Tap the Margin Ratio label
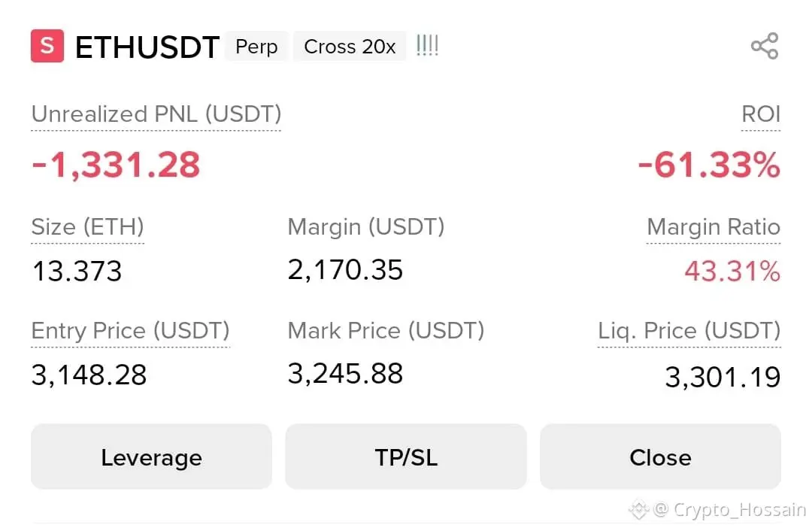Viewport: 812px width, 528px height. coord(713,227)
